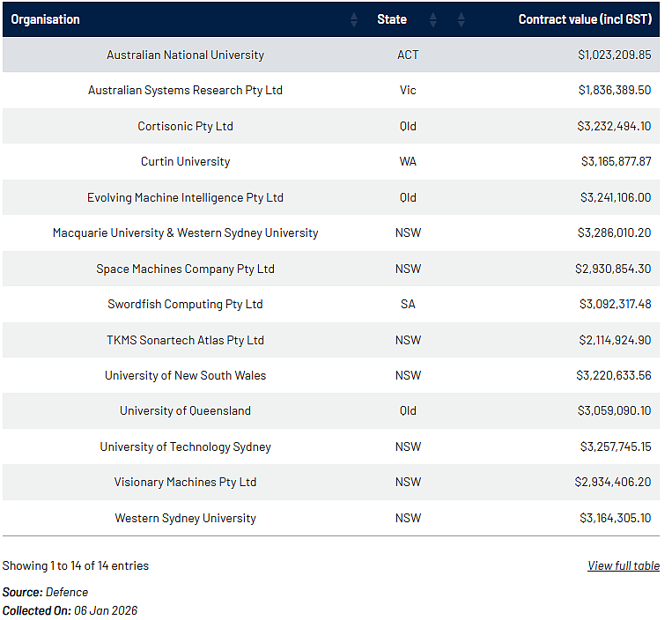The height and width of the screenshot is (620, 672).
Task: Click Qld in the University of Queensland row
Action: 408,410
